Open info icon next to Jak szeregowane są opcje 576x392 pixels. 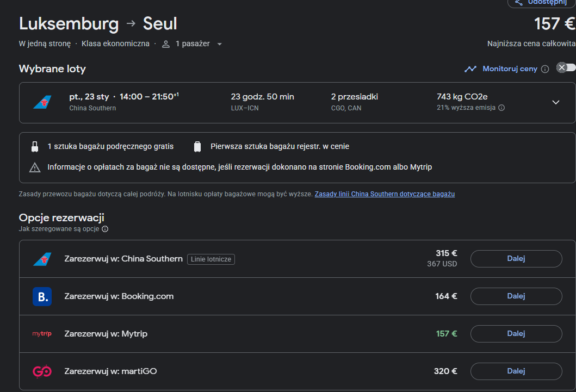[x=105, y=229]
